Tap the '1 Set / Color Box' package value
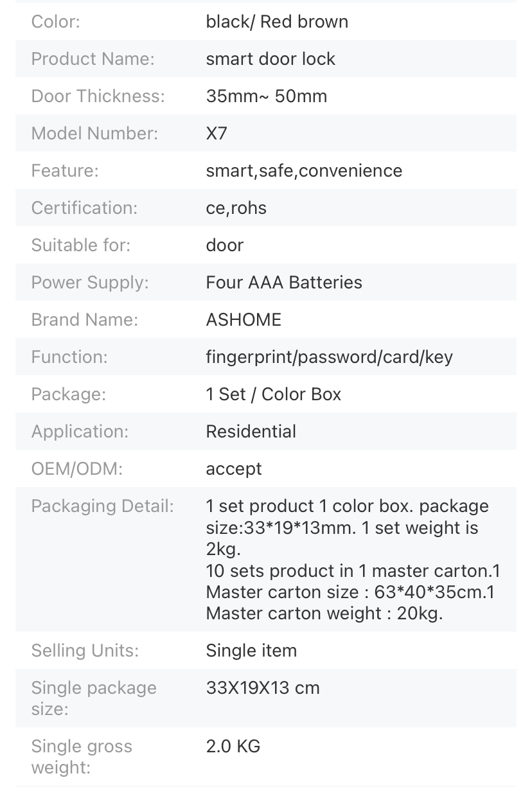 point(274,394)
